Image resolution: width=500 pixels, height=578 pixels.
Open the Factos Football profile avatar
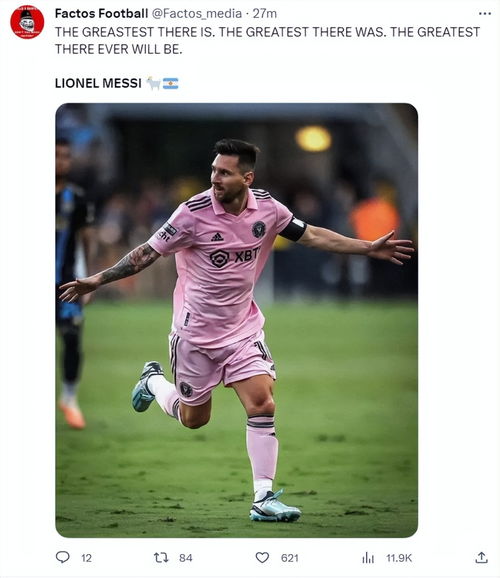tap(27, 22)
